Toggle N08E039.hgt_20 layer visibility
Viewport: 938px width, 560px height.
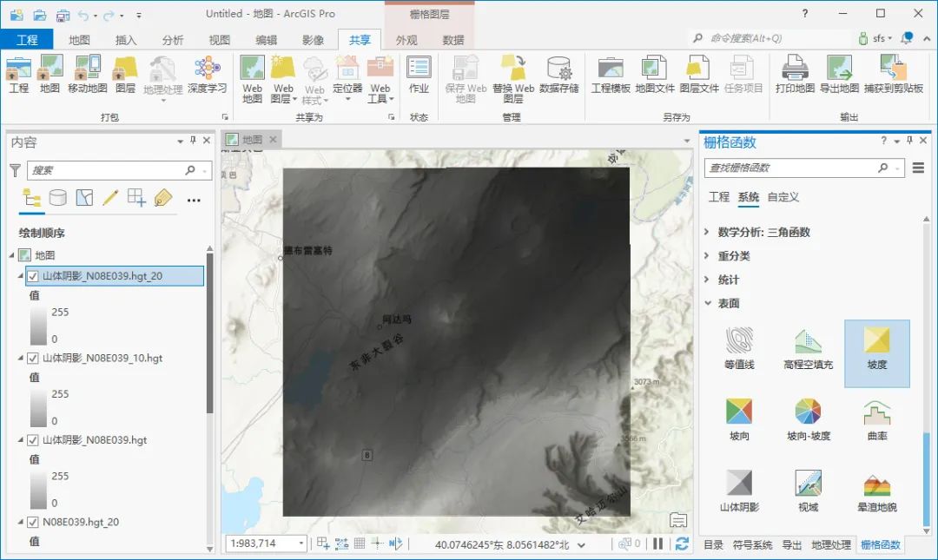(33, 523)
